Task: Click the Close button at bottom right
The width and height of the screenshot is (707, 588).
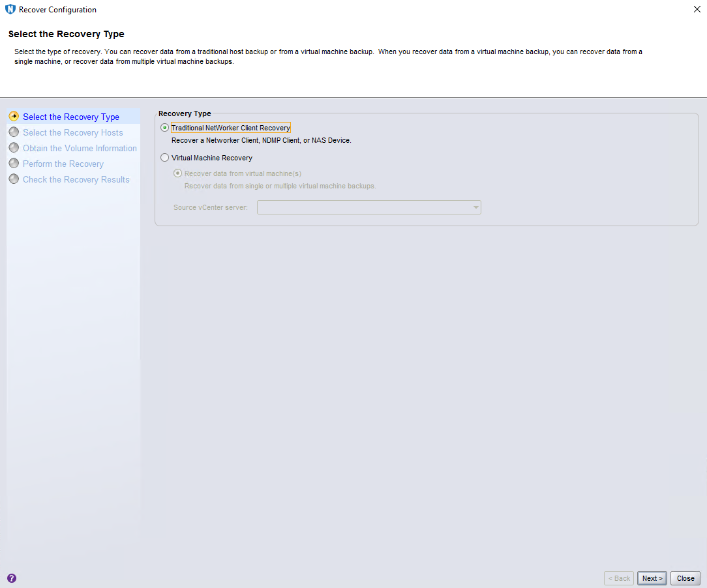Action: pyautogui.click(x=685, y=578)
